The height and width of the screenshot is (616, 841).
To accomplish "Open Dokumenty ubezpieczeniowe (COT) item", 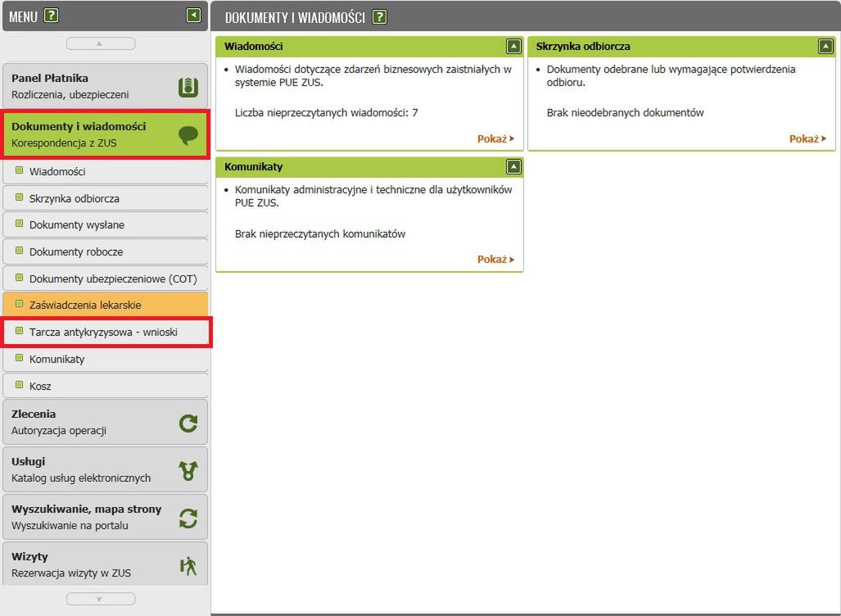I will (x=105, y=279).
